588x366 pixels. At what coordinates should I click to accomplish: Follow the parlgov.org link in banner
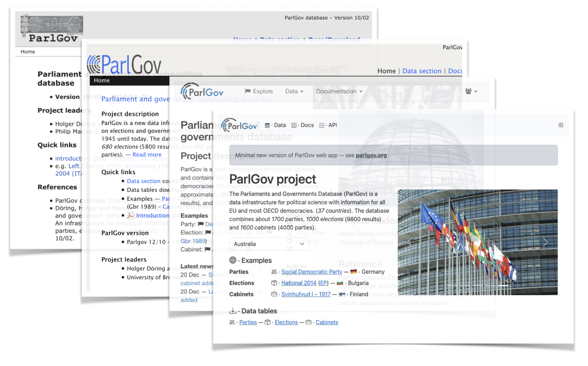coord(371,155)
